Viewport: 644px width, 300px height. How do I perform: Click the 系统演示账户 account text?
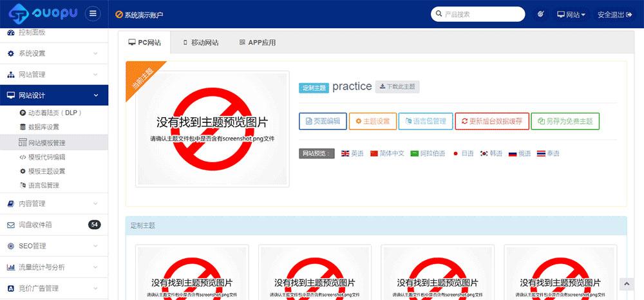[144, 15]
